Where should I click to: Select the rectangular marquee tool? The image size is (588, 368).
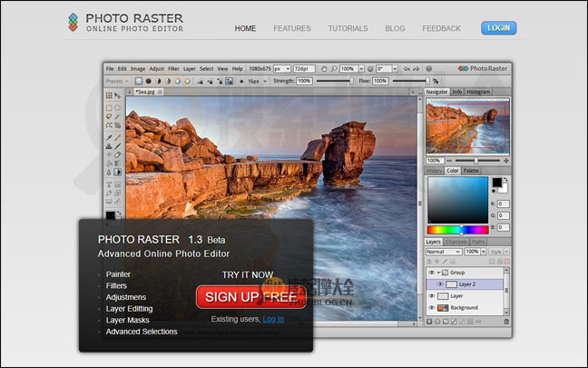109,108
